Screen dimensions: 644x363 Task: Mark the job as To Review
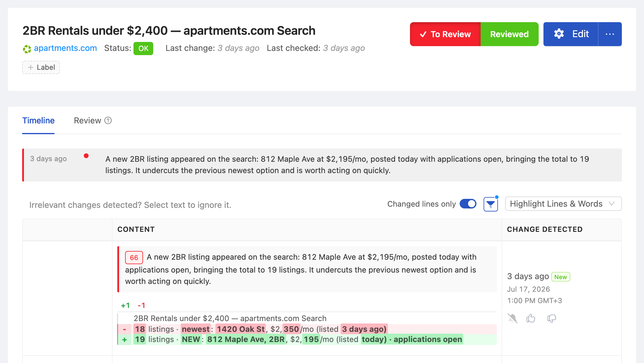click(445, 34)
